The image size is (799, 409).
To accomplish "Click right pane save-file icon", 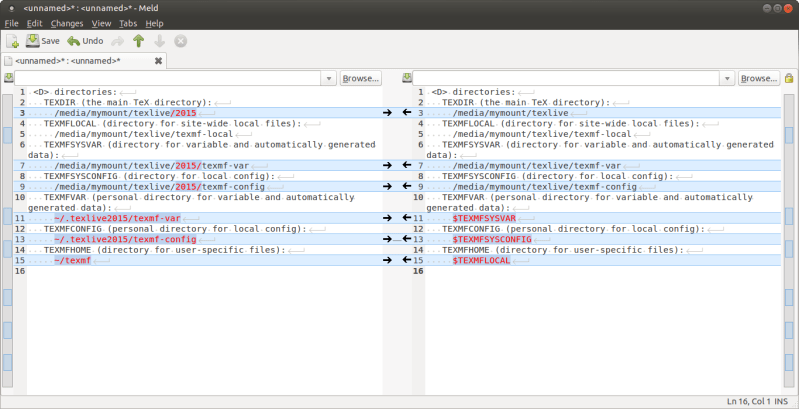I will tap(407, 77).
